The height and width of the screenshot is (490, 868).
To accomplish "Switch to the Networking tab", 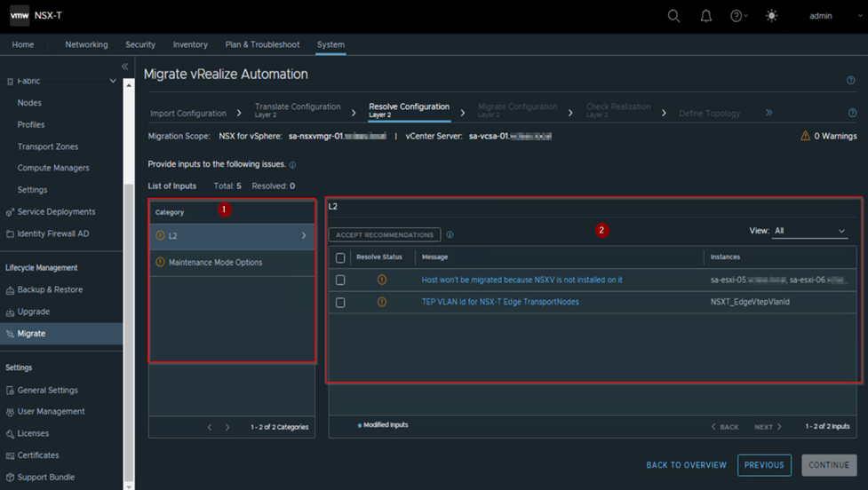I will point(86,44).
